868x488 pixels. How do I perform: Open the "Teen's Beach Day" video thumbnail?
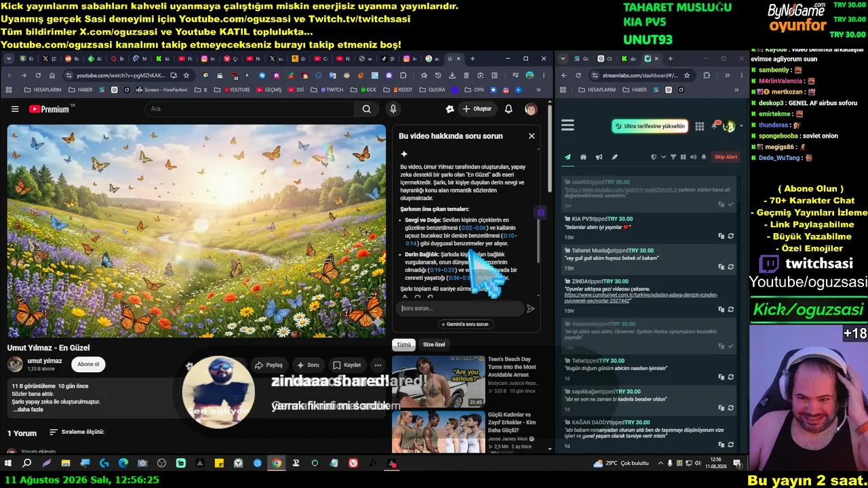(x=438, y=382)
